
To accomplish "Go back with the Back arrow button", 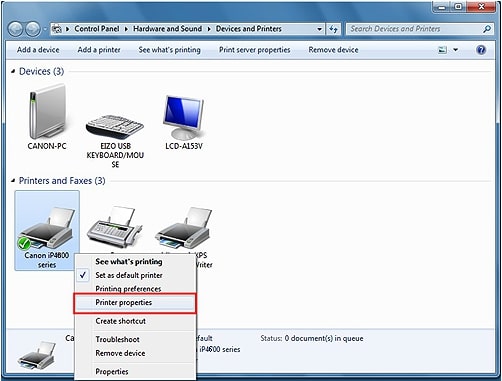I will click(x=15, y=29).
